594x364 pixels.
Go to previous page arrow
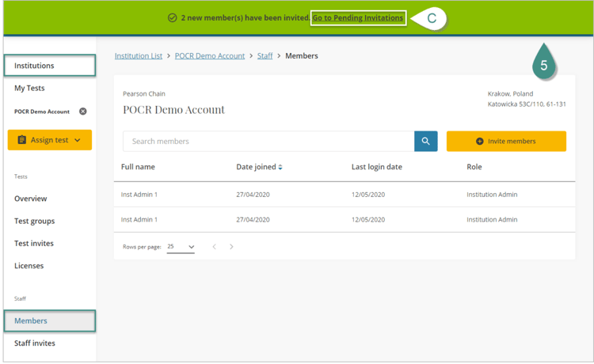click(x=214, y=247)
